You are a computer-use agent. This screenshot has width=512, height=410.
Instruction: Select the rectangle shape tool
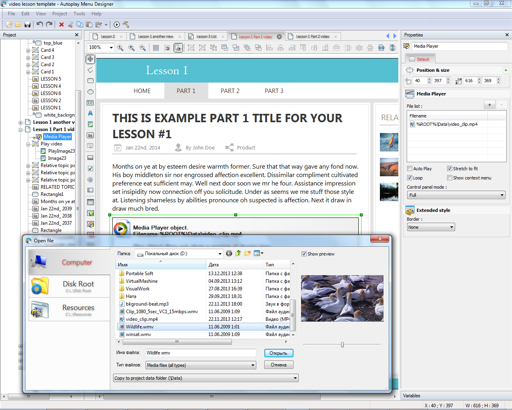[x=90, y=81]
